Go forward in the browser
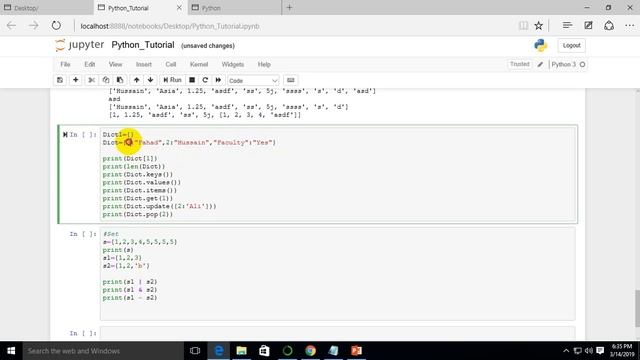 [x=33, y=26]
